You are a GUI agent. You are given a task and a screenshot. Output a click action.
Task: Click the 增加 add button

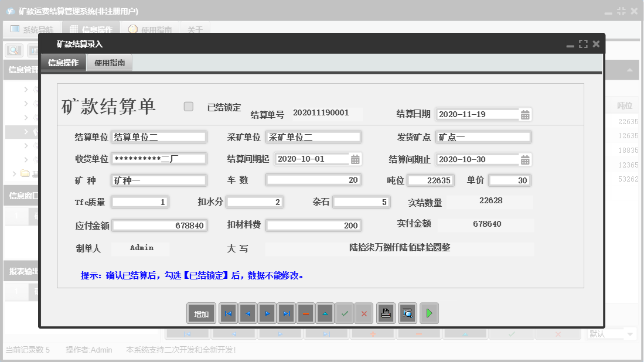click(201, 313)
